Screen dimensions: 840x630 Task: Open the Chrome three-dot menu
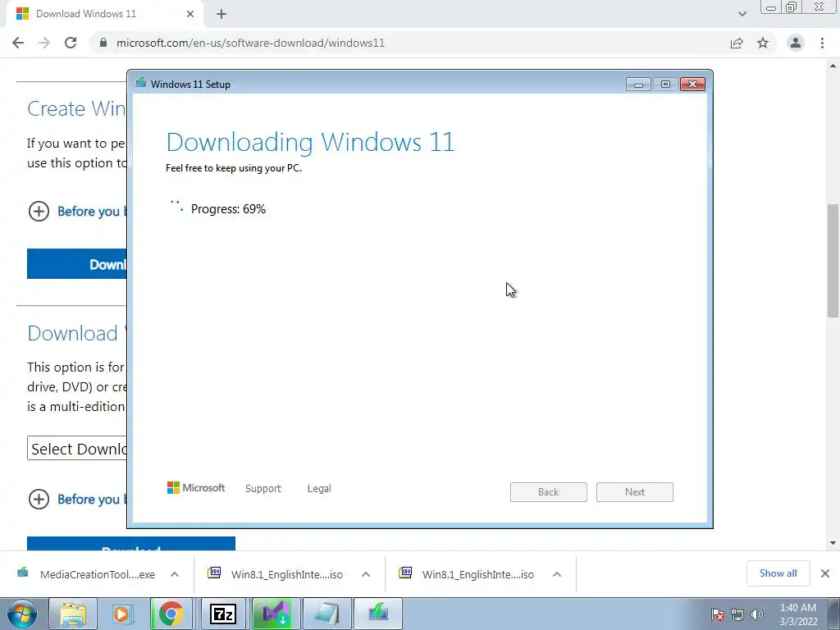822,43
